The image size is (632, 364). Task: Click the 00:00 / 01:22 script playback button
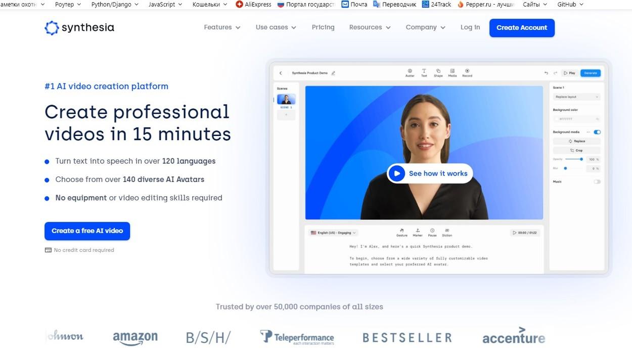(525, 233)
